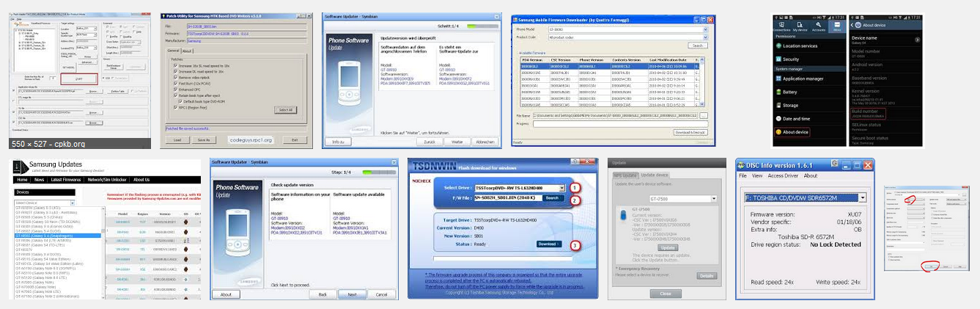
Task: Open the Storage icon in Android settings
Action: pos(778,105)
